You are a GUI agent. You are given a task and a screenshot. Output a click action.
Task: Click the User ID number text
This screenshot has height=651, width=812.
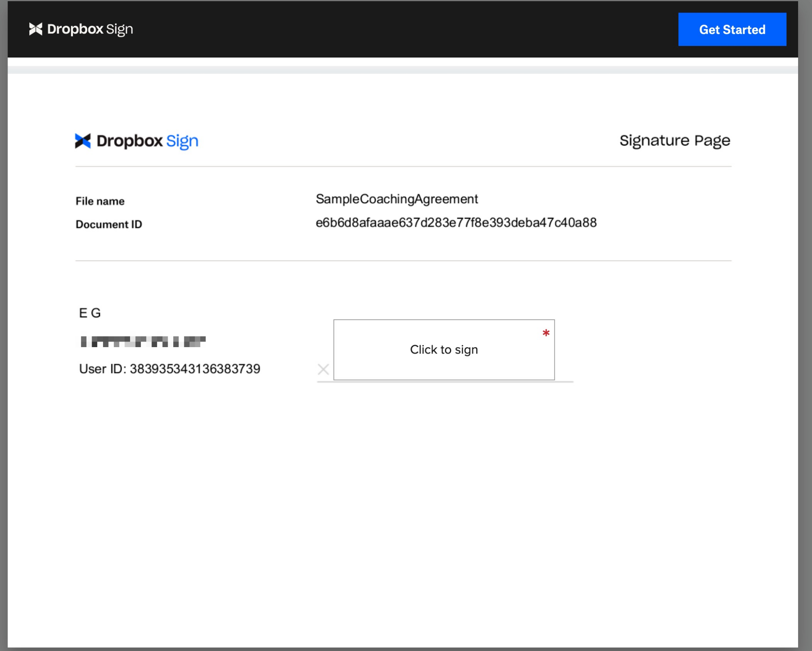click(x=170, y=369)
